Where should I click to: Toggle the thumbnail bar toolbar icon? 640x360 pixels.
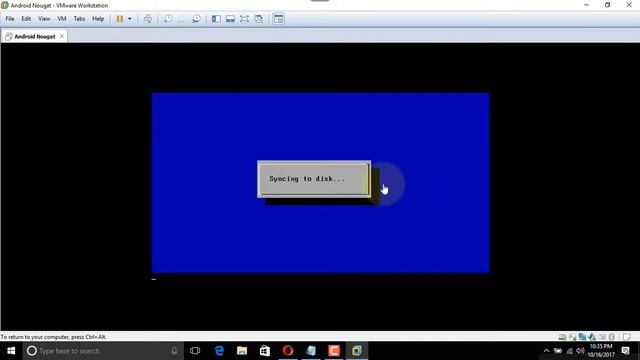point(230,19)
